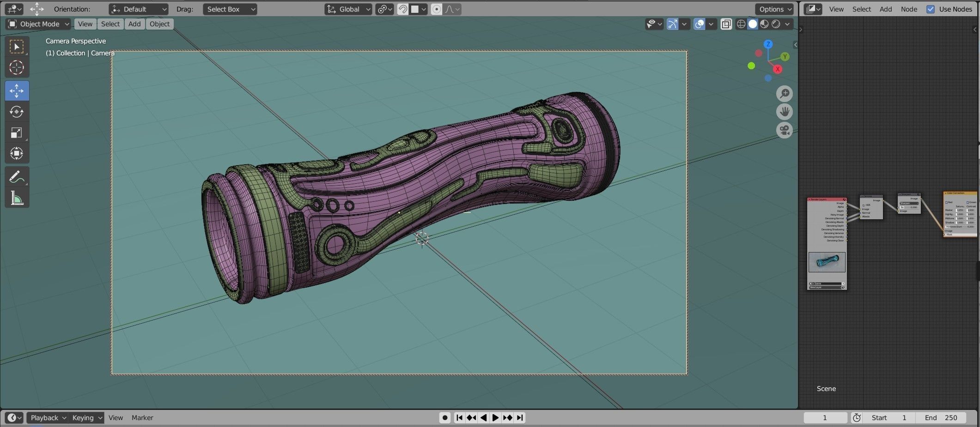Activate the Annotate pencil tool
Screen dimensions: 980x427
click(17, 177)
